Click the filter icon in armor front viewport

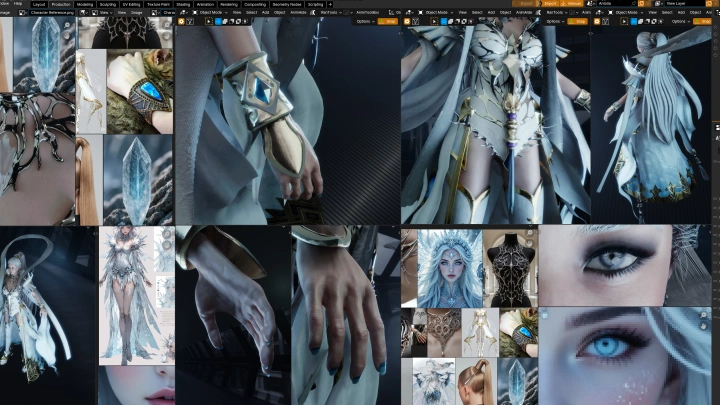415,22
